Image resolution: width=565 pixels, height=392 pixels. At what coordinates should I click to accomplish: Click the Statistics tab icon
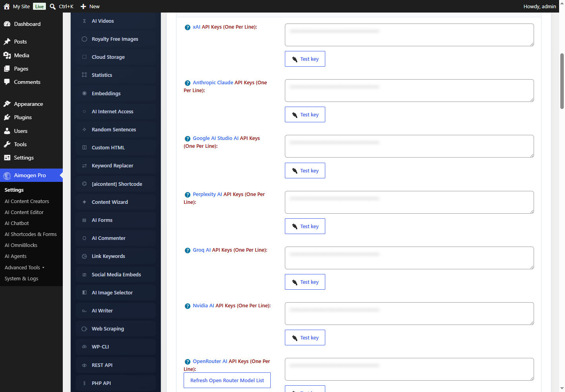click(84, 75)
